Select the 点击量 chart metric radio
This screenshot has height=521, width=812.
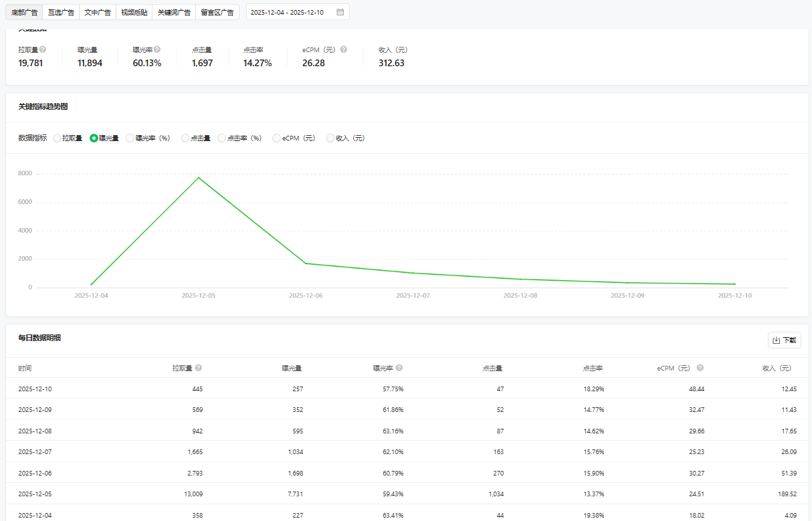185,138
